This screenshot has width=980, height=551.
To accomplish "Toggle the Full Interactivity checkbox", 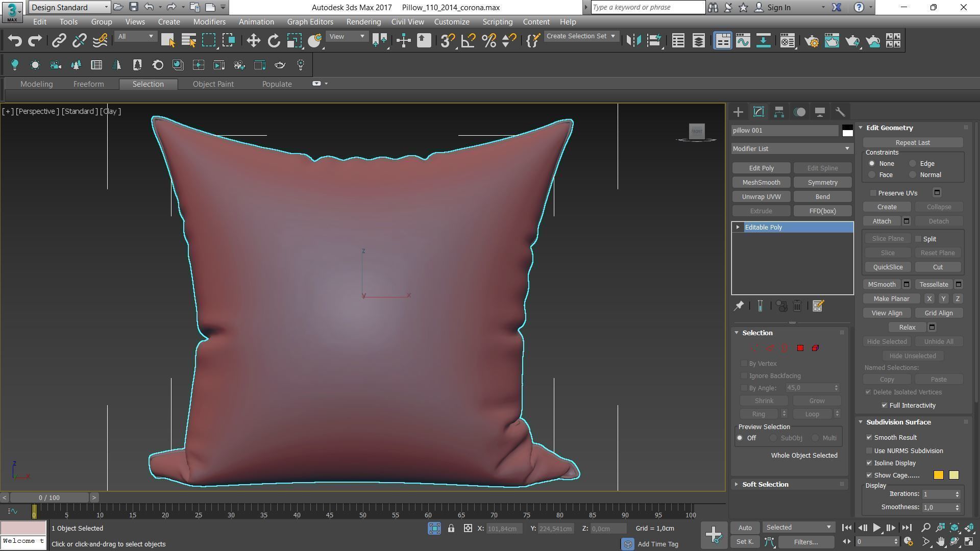I will (885, 406).
